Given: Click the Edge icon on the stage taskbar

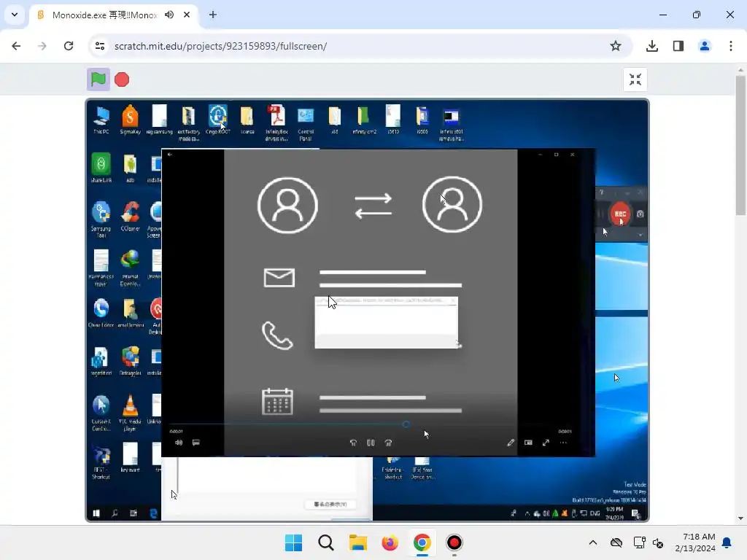Looking at the screenshot, I should click(x=153, y=513).
